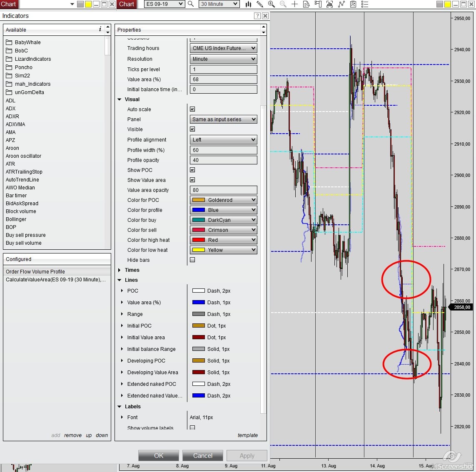Click the template link

click(x=247, y=435)
